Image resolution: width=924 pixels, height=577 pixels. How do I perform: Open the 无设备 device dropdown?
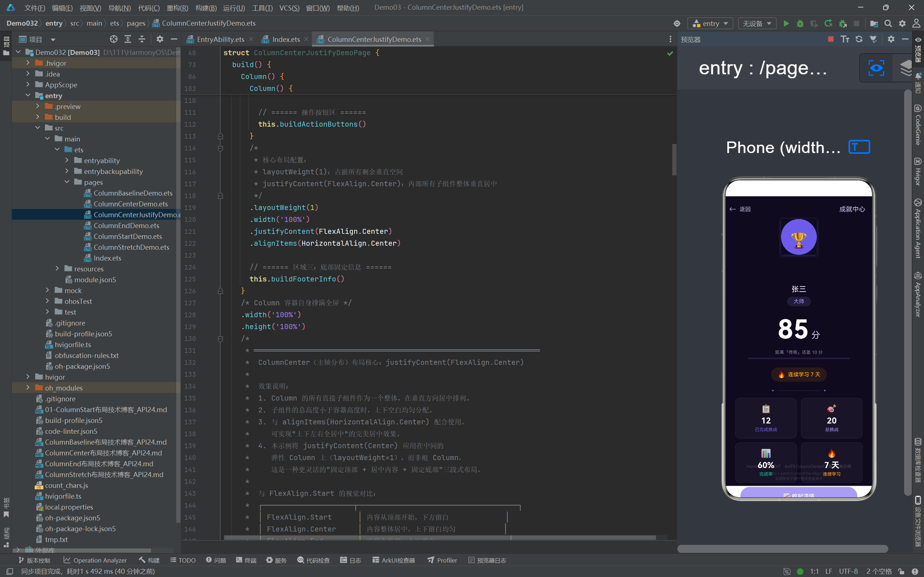pos(757,24)
